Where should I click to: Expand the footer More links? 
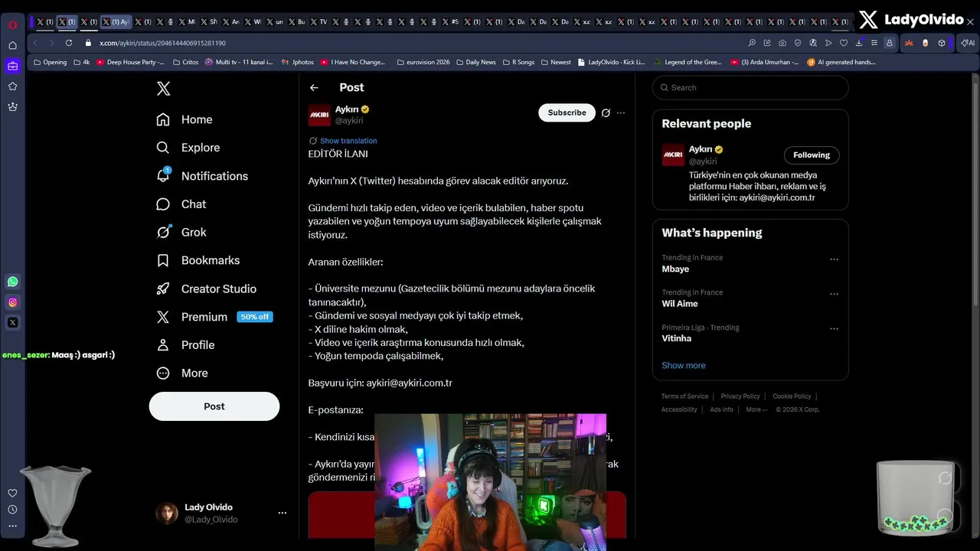pos(756,409)
